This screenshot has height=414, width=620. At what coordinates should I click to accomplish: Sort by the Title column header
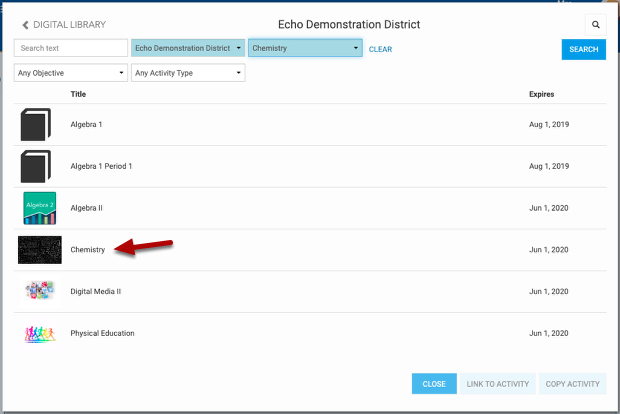[79, 94]
